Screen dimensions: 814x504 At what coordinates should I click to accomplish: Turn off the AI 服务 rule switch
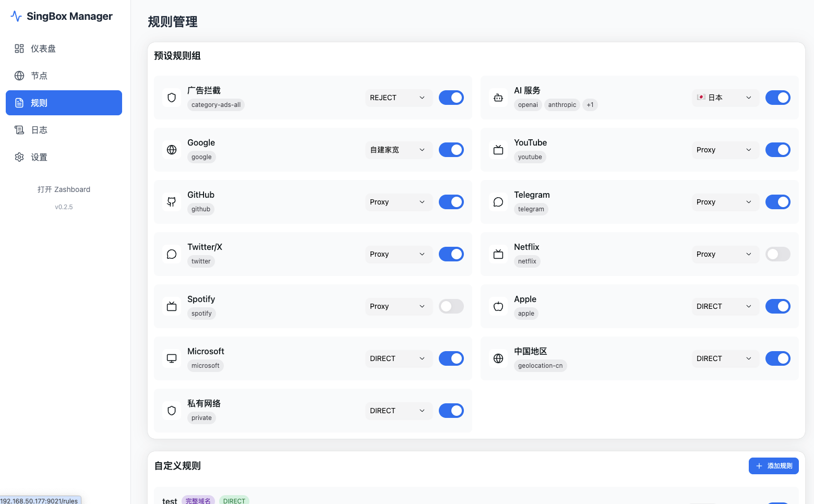click(x=778, y=98)
